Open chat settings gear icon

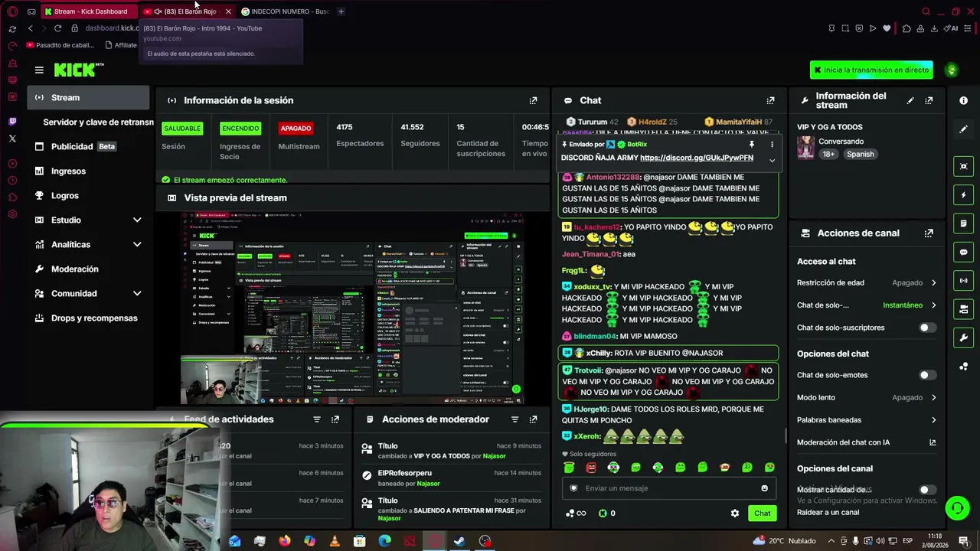click(735, 514)
